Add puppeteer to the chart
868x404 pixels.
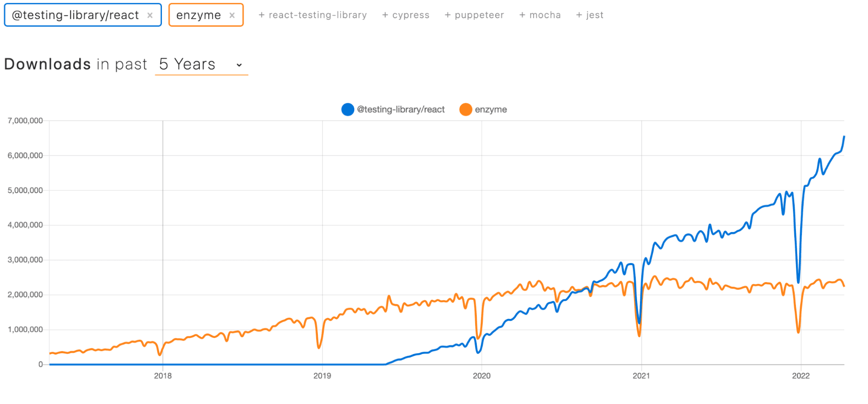click(x=474, y=15)
